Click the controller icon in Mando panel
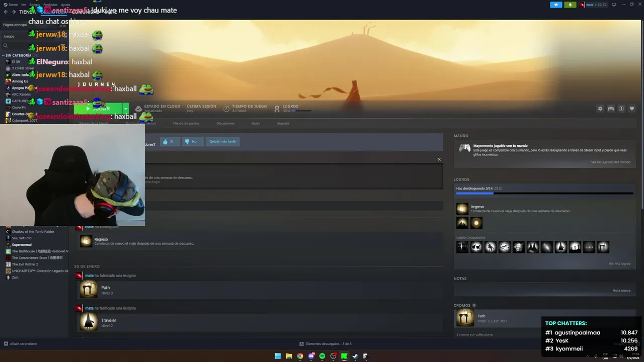Image resolution: width=644 pixels, height=362 pixels. tap(465, 148)
